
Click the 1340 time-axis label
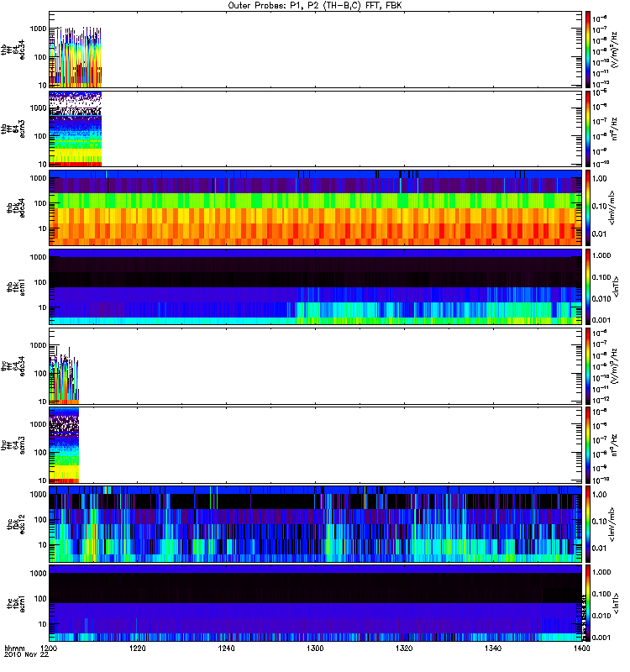click(x=493, y=648)
